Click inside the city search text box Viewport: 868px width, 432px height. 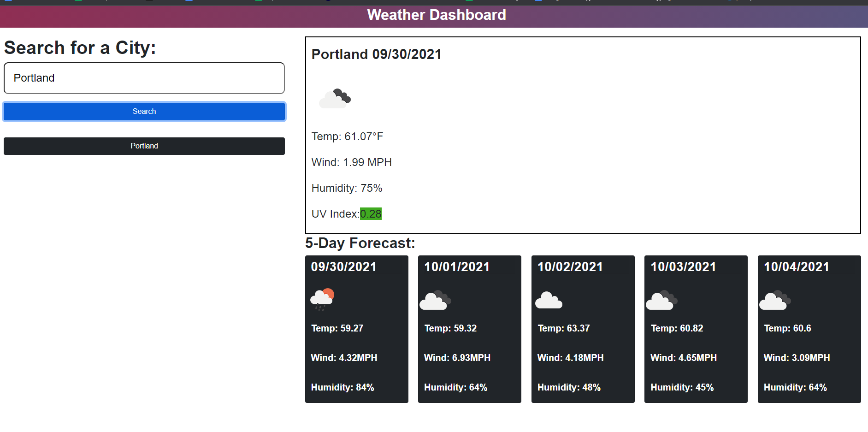point(144,78)
